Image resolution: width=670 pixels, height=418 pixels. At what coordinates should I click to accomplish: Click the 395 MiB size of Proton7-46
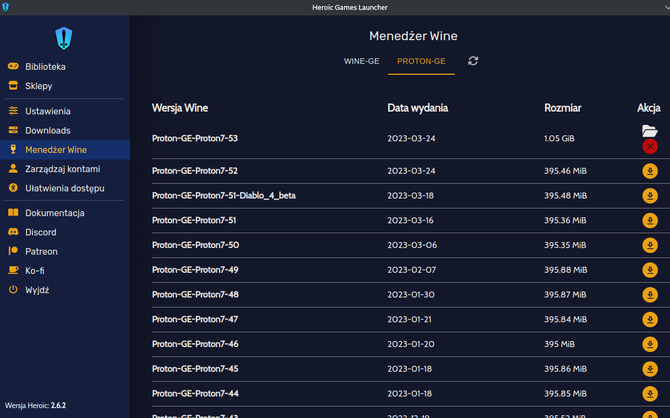point(559,344)
